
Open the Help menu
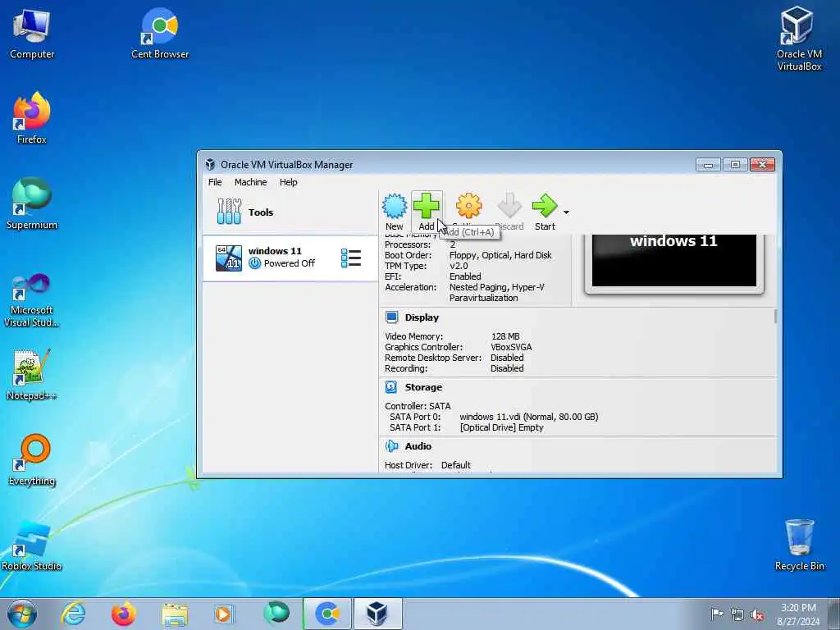pos(288,182)
